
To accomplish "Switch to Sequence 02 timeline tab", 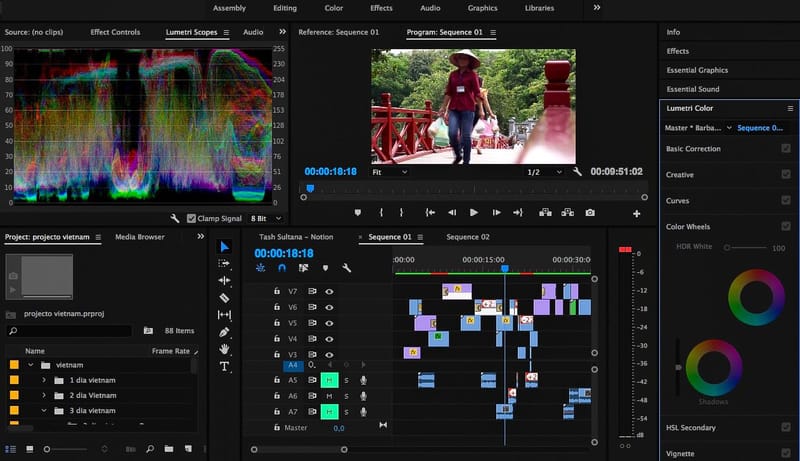I will [468, 237].
